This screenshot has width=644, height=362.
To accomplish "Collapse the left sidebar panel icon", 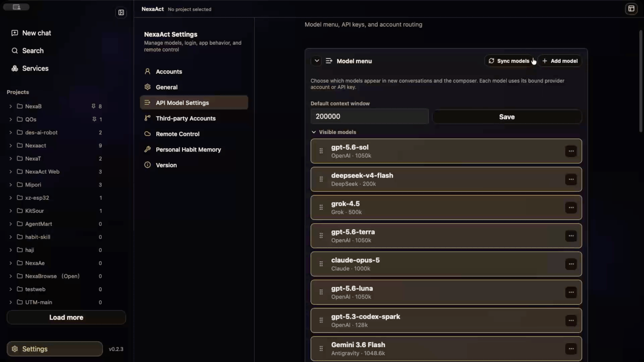I will (121, 13).
